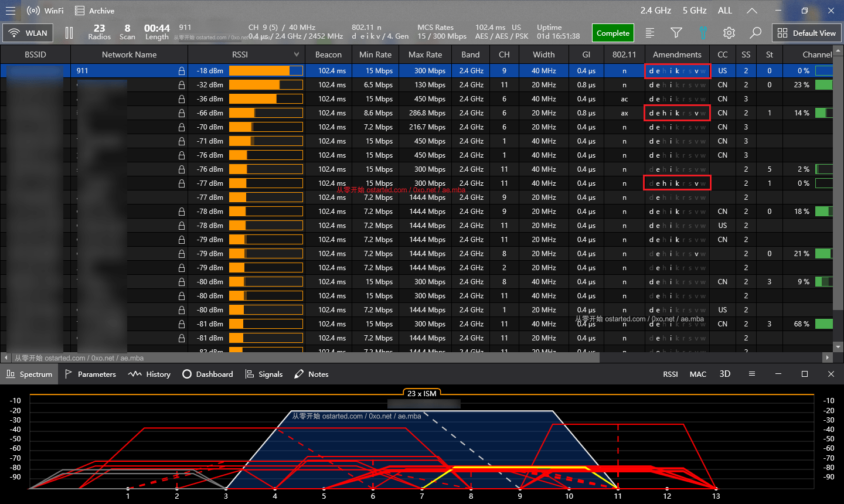Click the left arrow of horizontal scrollbar
Viewport: 844px width, 504px height.
click(x=6, y=357)
